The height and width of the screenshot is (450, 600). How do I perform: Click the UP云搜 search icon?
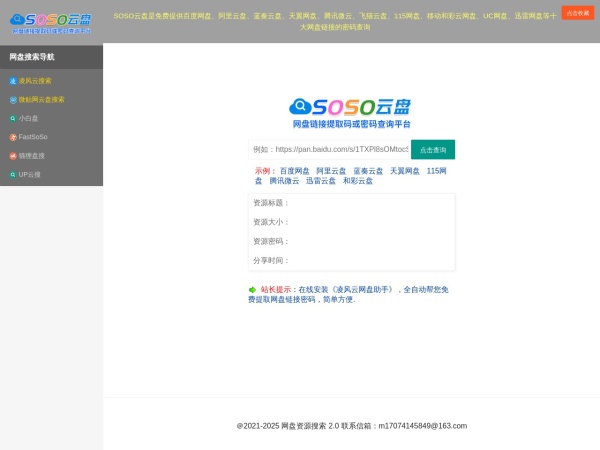point(13,175)
